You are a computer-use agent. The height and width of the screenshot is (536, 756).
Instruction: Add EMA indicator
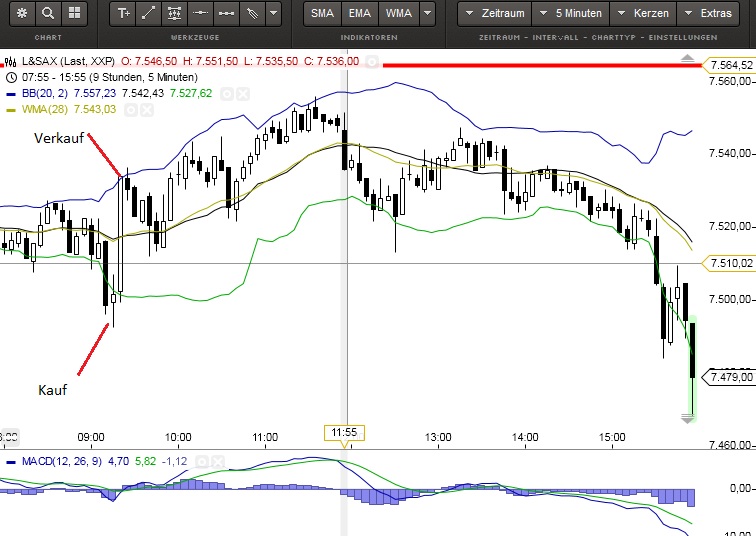click(360, 13)
